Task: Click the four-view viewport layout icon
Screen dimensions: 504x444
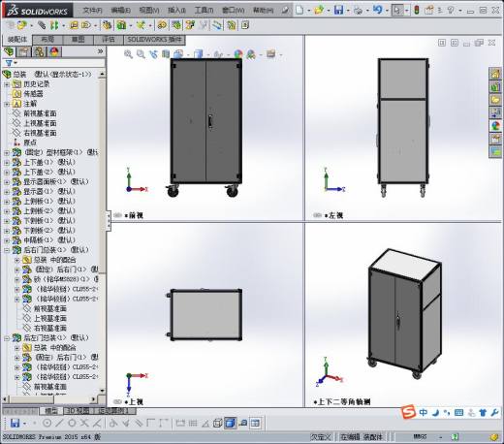Action: [x=255, y=423]
